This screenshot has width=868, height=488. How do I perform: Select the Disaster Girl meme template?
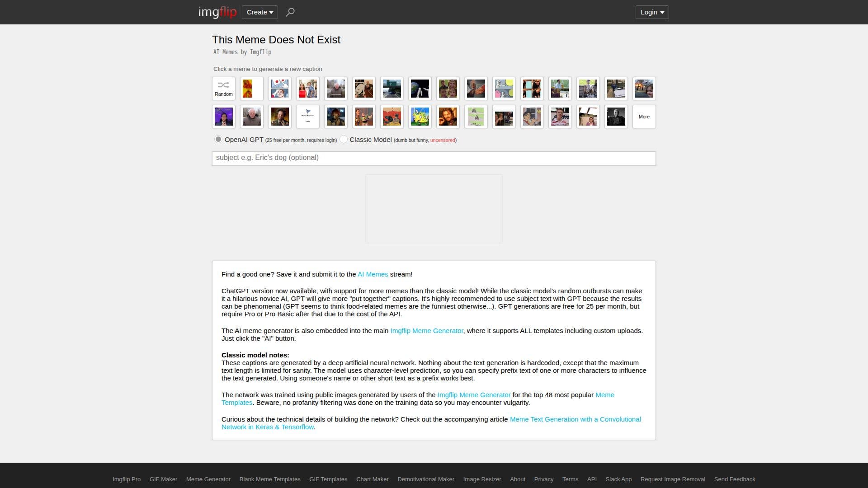point(644,89)
